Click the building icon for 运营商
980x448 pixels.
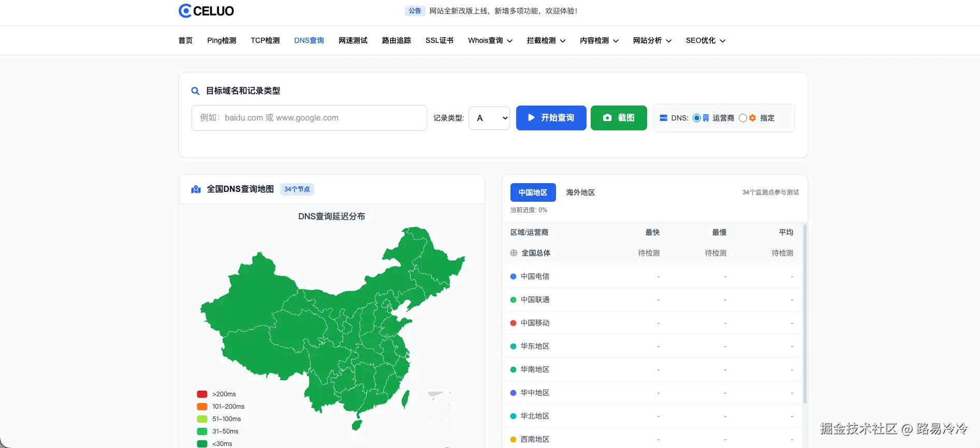click(x=706, y=118)
